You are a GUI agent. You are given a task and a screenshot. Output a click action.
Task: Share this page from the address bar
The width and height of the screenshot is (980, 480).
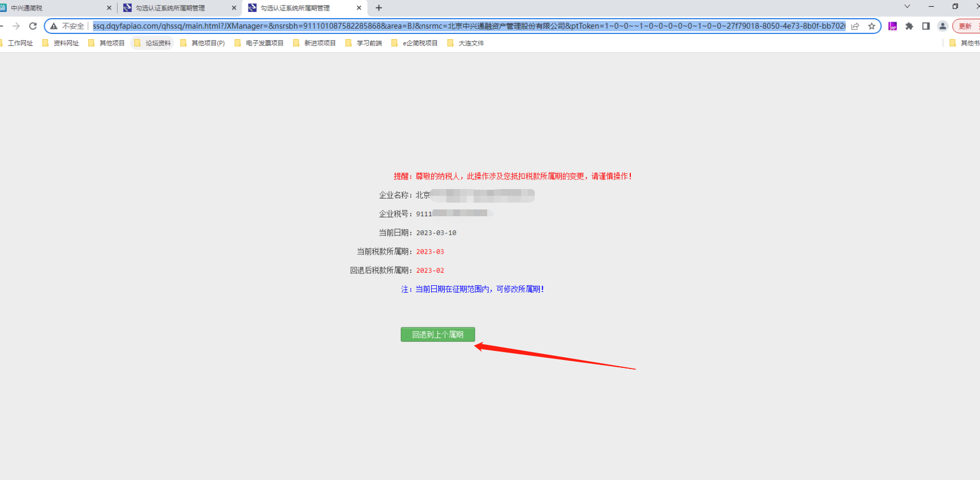(x=855, y=26)
